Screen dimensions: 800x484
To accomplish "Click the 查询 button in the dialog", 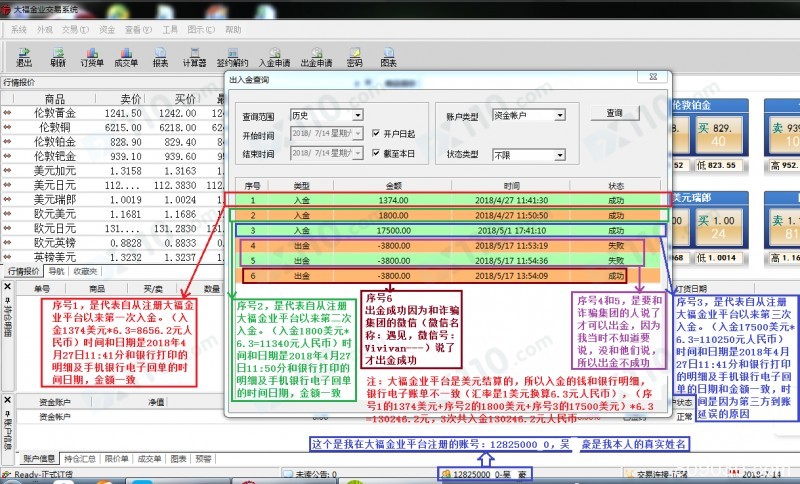I will click(614, 113).
